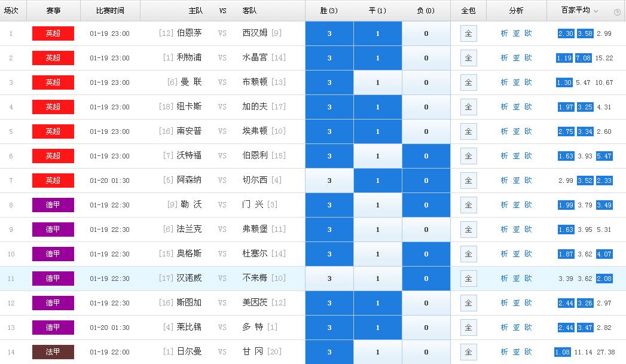Click odds 2.08 for 不来梅 win
The height and width of the screenshot is (364, 626).
click(x=604, y=279)
